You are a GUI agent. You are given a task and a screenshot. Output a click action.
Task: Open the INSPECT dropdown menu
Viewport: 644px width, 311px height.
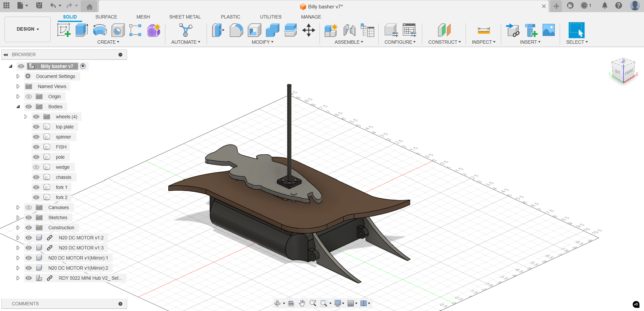[483, 42]
